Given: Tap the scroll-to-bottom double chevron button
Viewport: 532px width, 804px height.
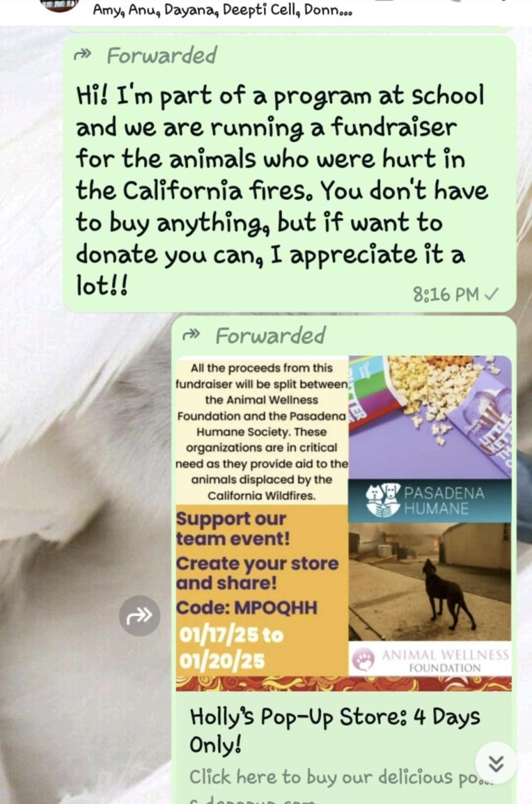Looking at the screenshot, I should pyautogui.click(x=496, y=763).
